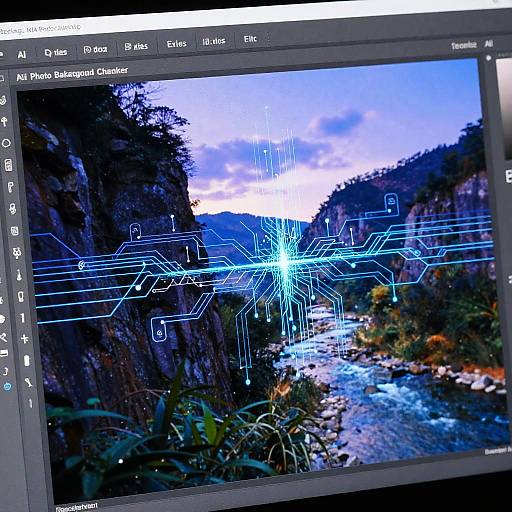
Task: Click the white card rectangle icon in outer toolbar
Action: point(4,353)
